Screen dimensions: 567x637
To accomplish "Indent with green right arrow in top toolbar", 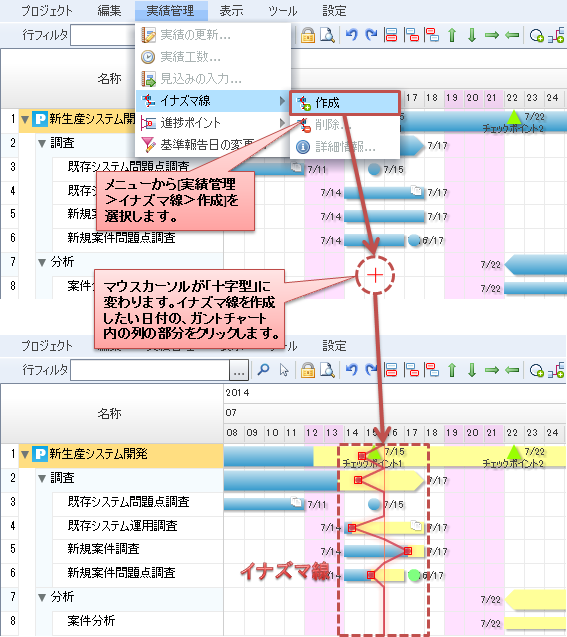I will pos(492,36).
